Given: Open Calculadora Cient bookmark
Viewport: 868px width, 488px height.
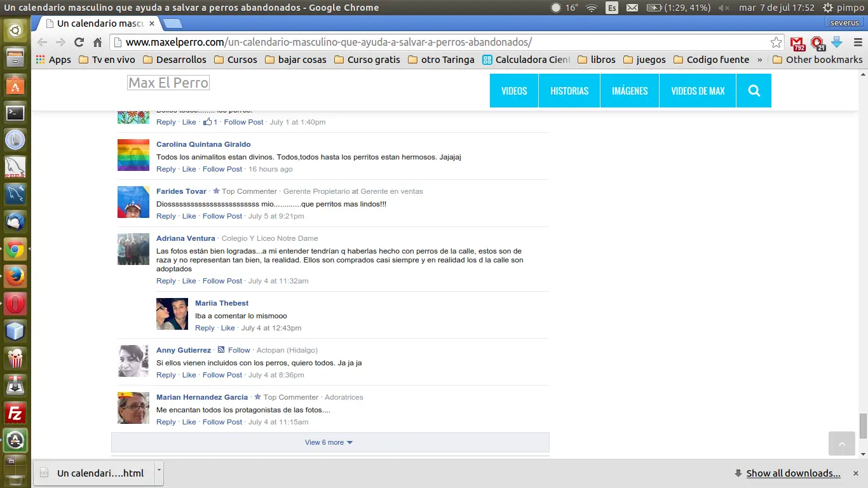Looking at the screenshot, I should click(526, 60).
